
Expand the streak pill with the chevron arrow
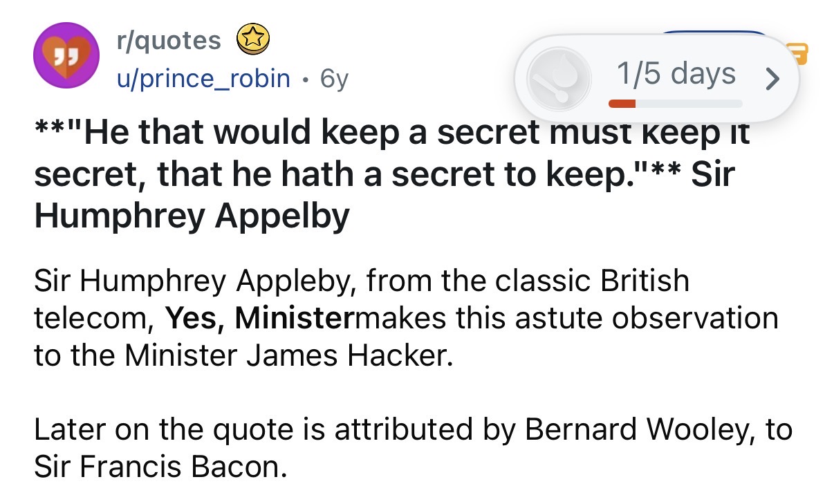coord(773,77)
